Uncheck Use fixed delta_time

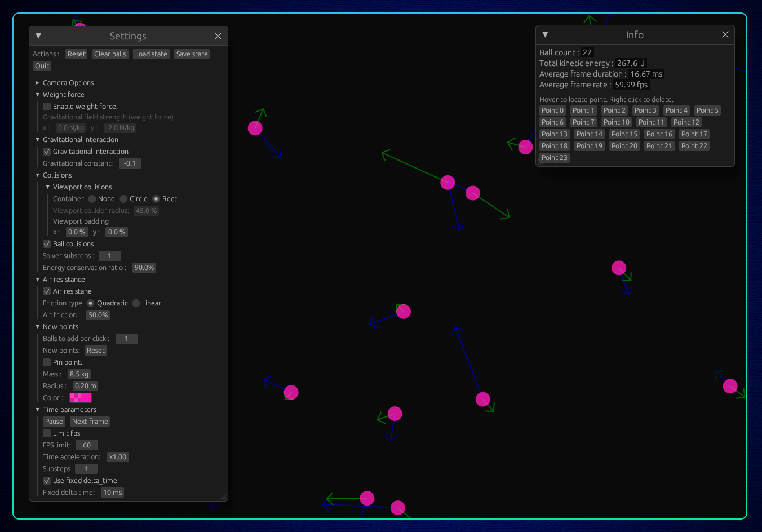[x=46, y=480]
